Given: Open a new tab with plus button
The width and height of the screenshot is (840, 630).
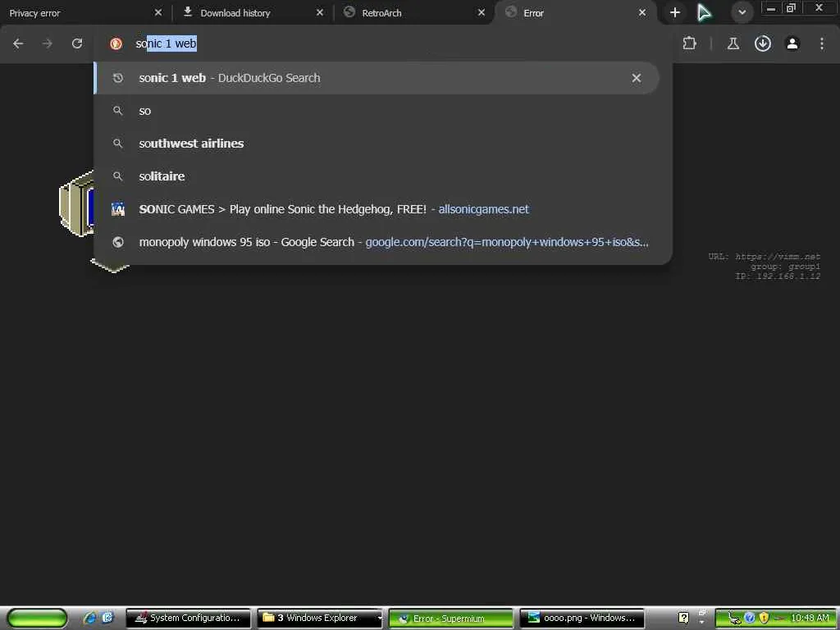Looking at the screenshot, I should pos(675,12).
